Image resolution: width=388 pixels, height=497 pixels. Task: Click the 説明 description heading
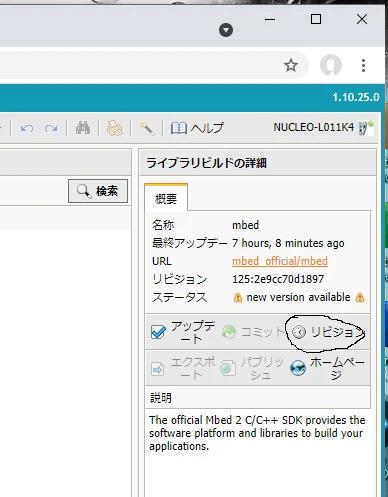pyautogui.click(x=161, y=398)
